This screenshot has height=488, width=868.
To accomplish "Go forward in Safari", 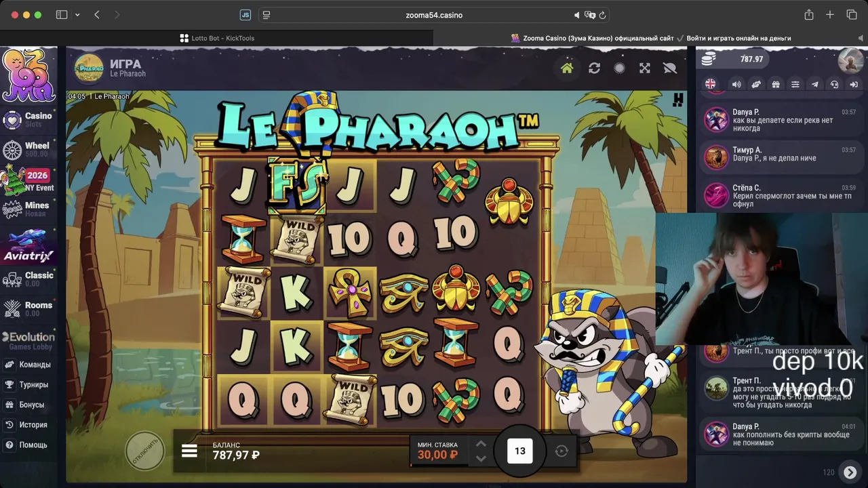I will click(x=117, y=15).
